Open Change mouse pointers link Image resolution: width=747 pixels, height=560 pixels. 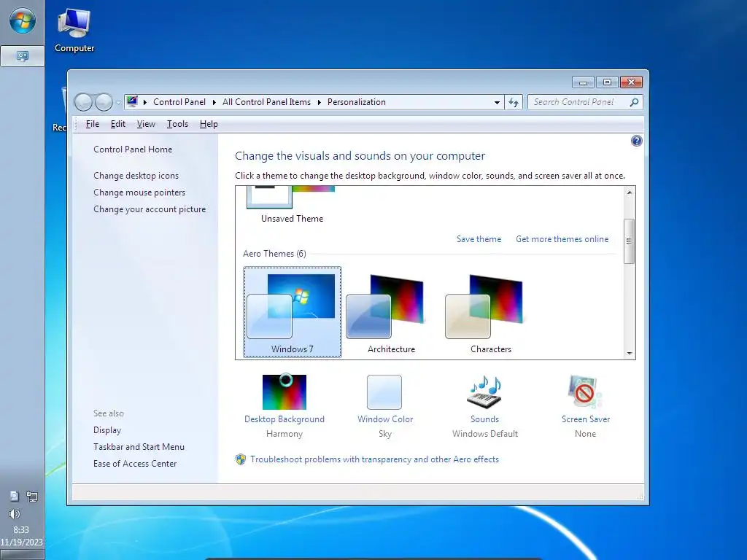click(139, 192)
